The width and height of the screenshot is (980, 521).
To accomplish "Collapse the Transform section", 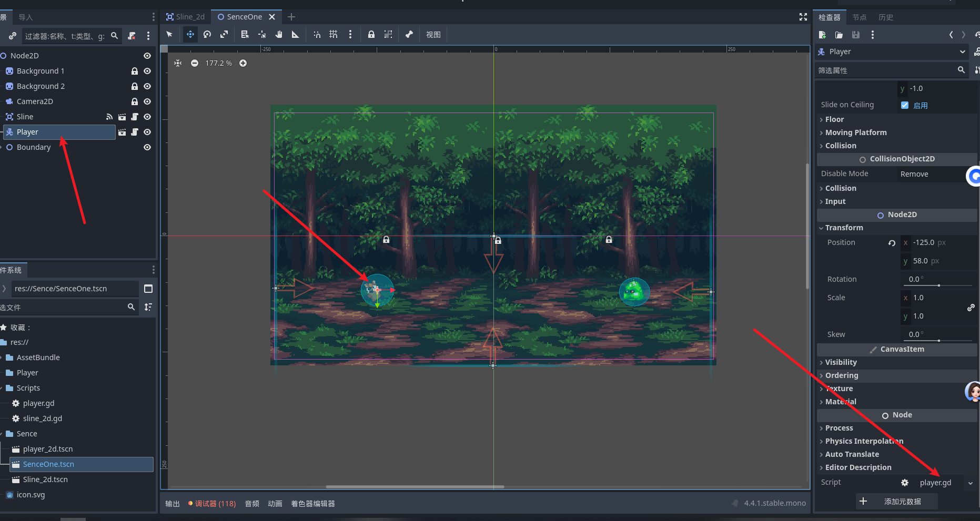I will click(844, 228).
